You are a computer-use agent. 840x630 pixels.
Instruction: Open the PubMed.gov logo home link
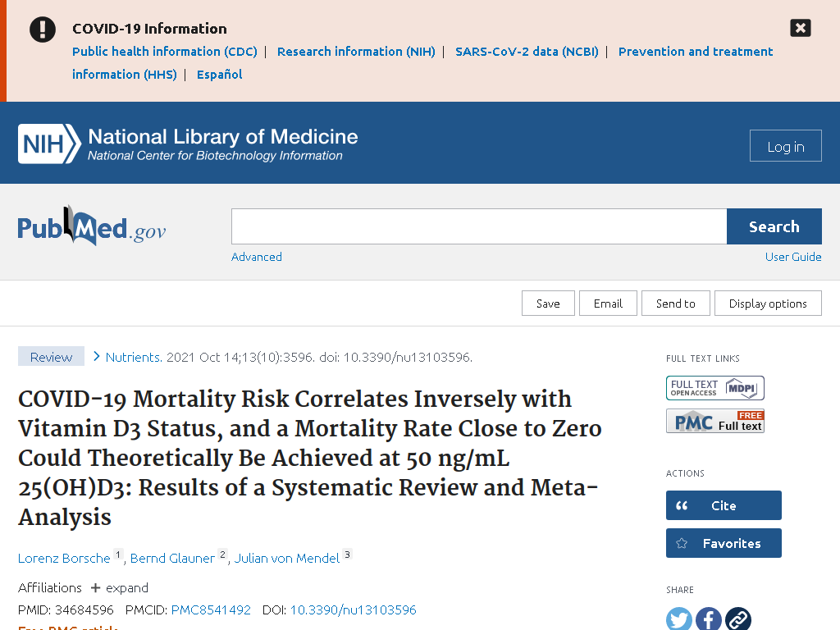point(92,226)
